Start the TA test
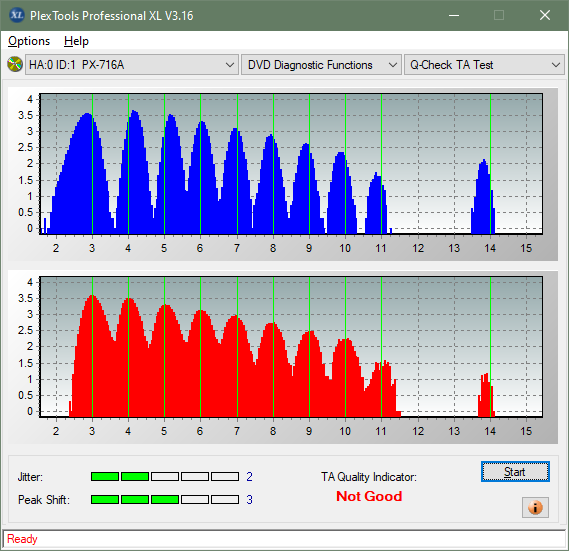This screenshot has width=569, height=551. click(x=515, y=472)
